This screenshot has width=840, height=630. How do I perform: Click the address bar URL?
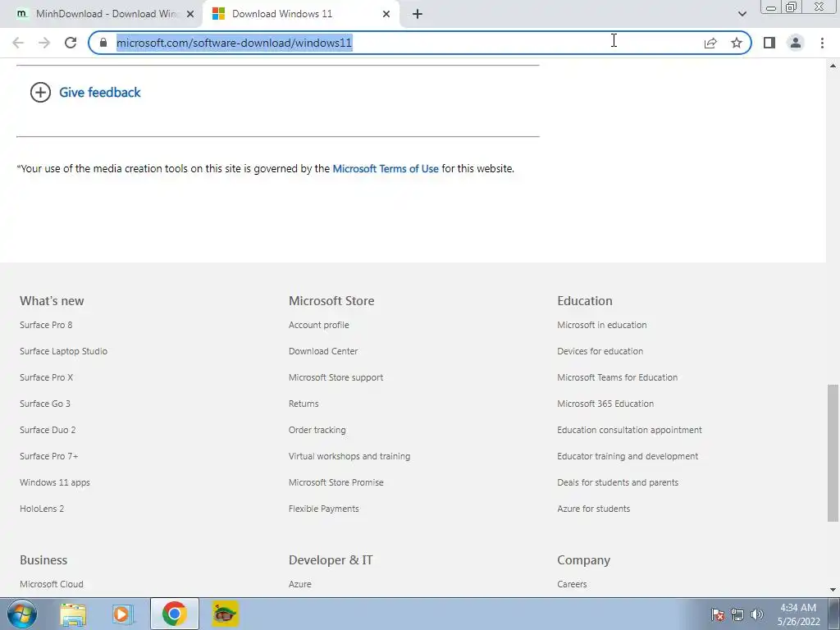tap(234, 43)
